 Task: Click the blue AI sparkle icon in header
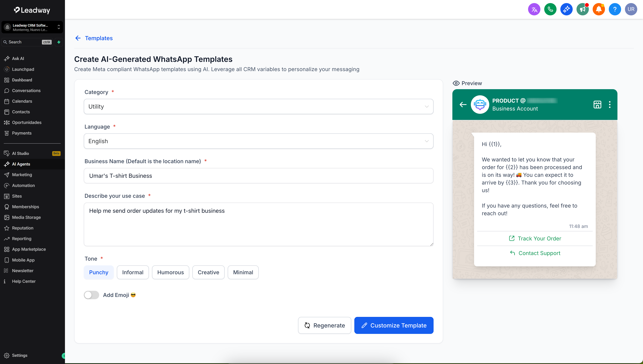coord(566,9)
